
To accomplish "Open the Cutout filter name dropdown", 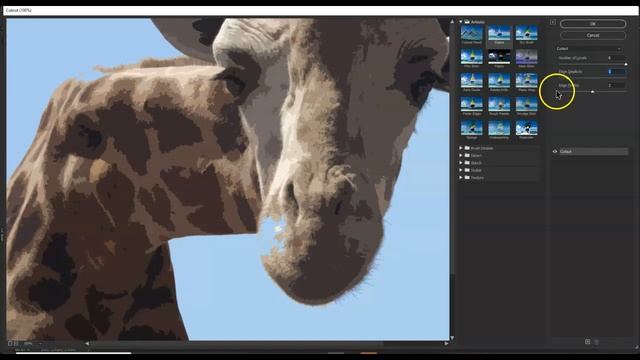I will click(589, 49).
